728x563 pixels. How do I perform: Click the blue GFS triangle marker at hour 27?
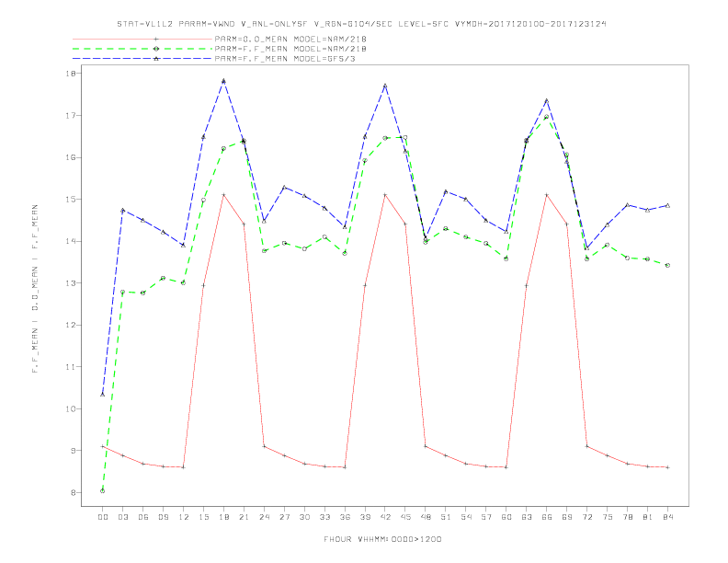[x=284, y=187]
